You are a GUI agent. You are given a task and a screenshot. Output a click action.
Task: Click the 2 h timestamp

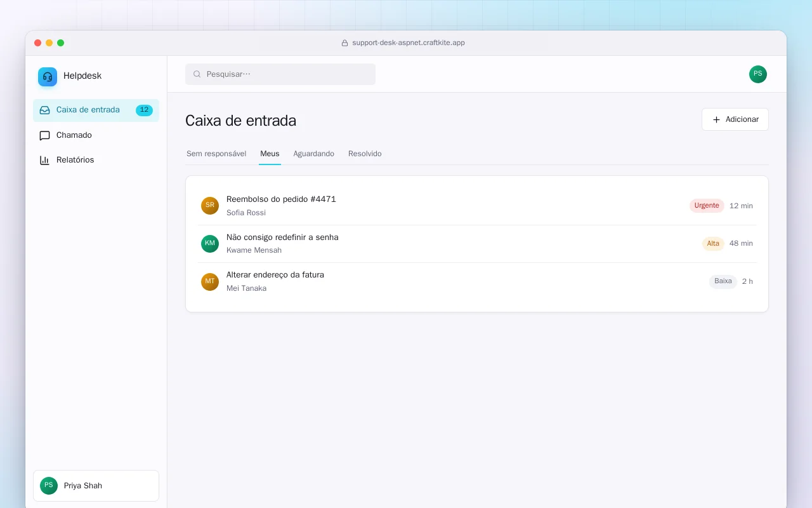tap(747, 281)
